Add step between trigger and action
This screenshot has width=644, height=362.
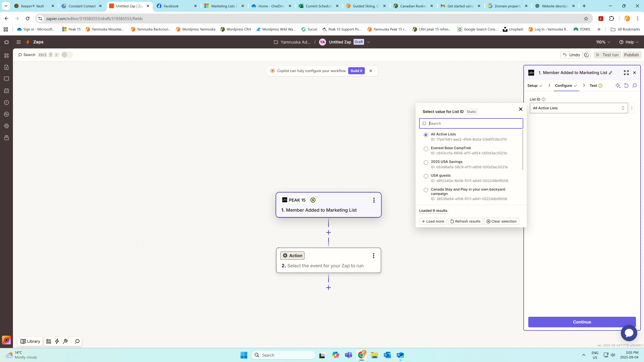[x=329, y=233]
